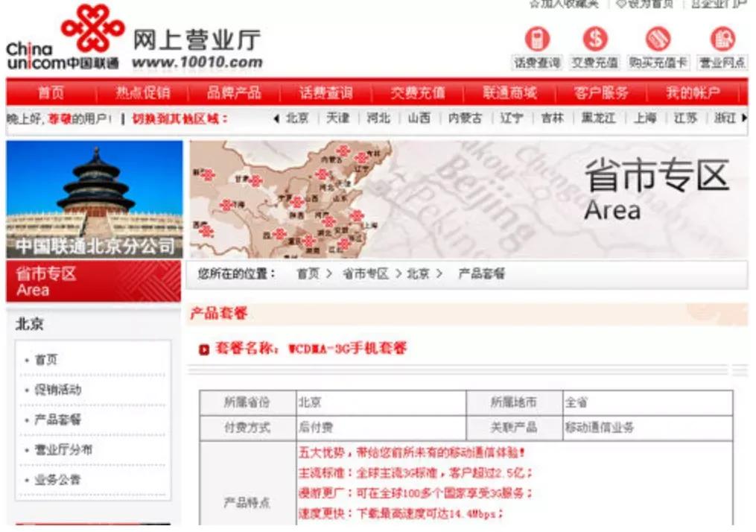Screen dimensions: 756x532
Task: Click the 速度更快 feature line
Action: coord(401,513)
